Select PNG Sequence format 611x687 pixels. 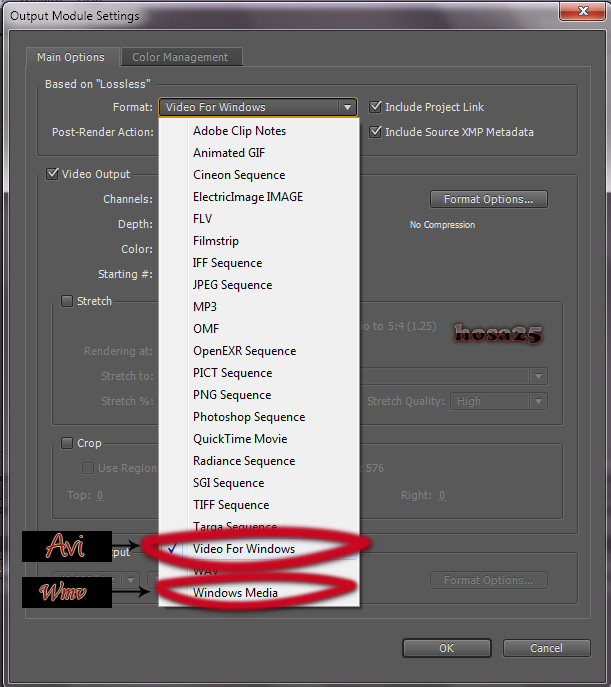(x=259, y=395)
